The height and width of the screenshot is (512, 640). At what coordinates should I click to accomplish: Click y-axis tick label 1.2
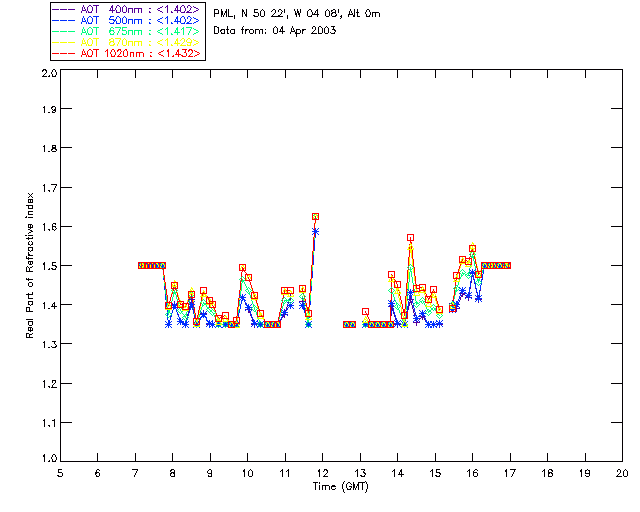point(49,384)
